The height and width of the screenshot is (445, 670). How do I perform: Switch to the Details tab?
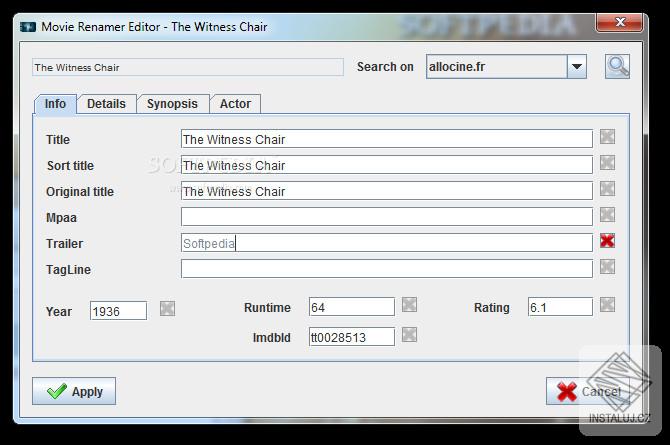(x=106, y=104)
